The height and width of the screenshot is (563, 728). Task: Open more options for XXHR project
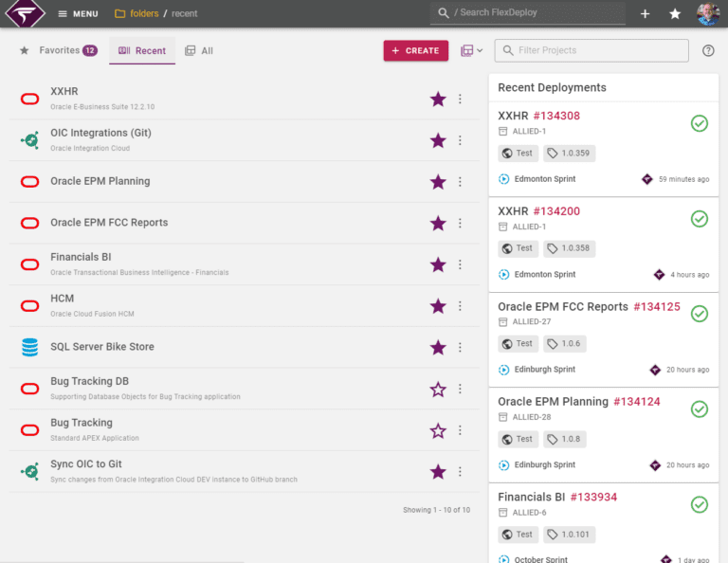[x=460, y=99]
